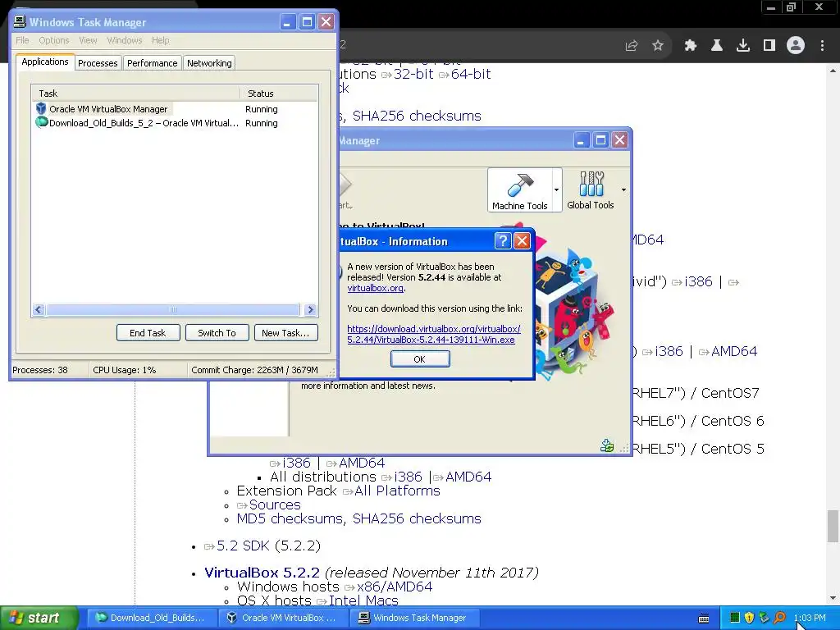Screen dimensions: 840x630
Task: Expand the Machine Tools dropdown arrow
Action: pyautogui.click(x=557, y=190)
